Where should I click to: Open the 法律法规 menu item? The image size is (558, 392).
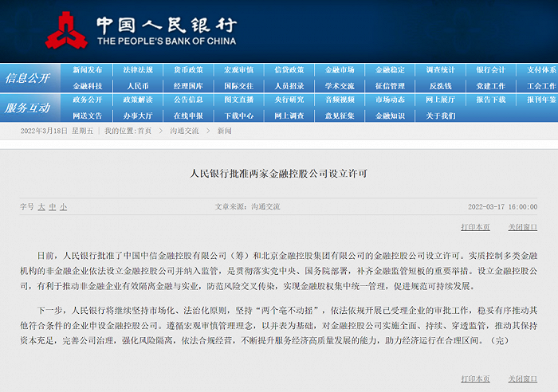coord(138,70)
